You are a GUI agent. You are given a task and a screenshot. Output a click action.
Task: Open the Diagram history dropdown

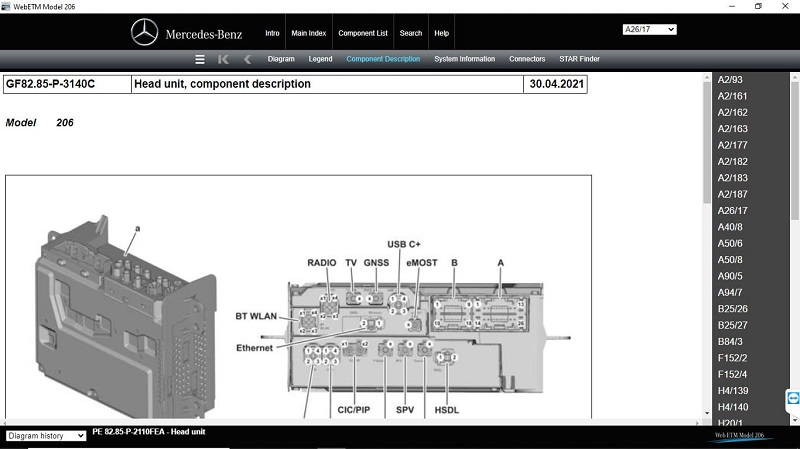(46, 436)
